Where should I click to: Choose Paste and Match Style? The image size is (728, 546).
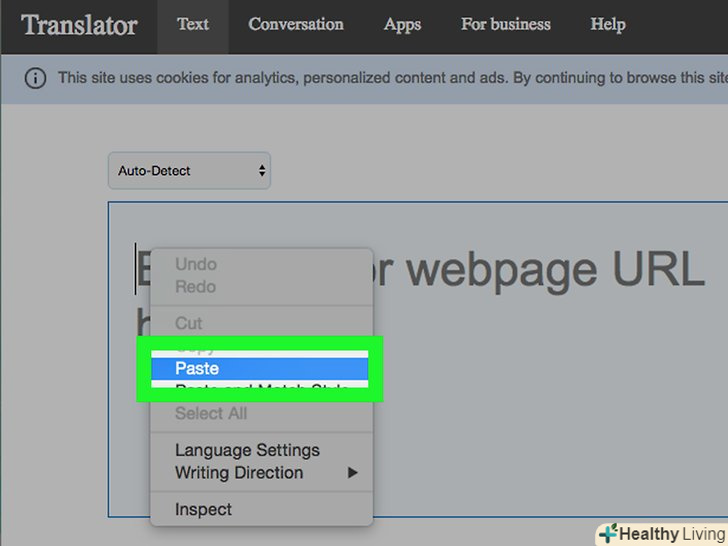pyautogui.click(x=260, y=388)
